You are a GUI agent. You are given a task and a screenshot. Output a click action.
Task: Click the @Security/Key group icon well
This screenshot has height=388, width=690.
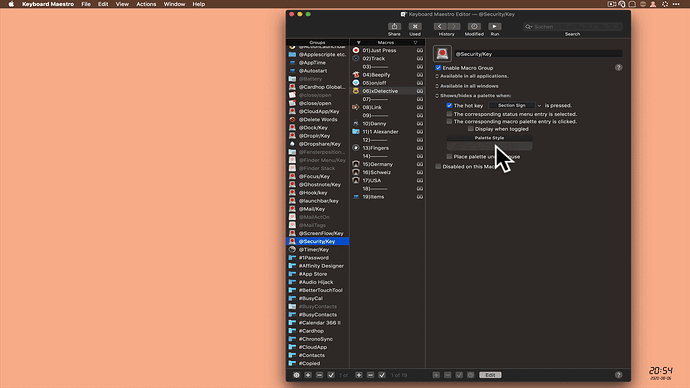coord(442,54)
